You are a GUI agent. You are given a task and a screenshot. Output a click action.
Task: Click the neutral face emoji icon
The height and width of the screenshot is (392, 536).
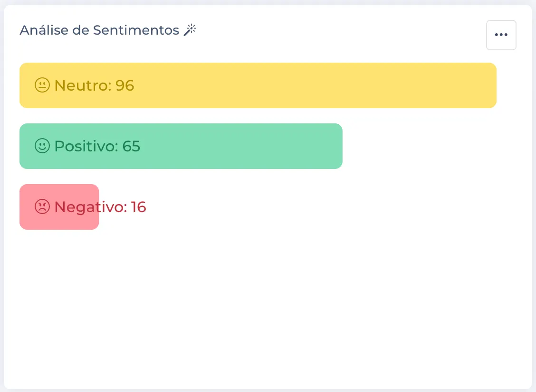point(42,85)
